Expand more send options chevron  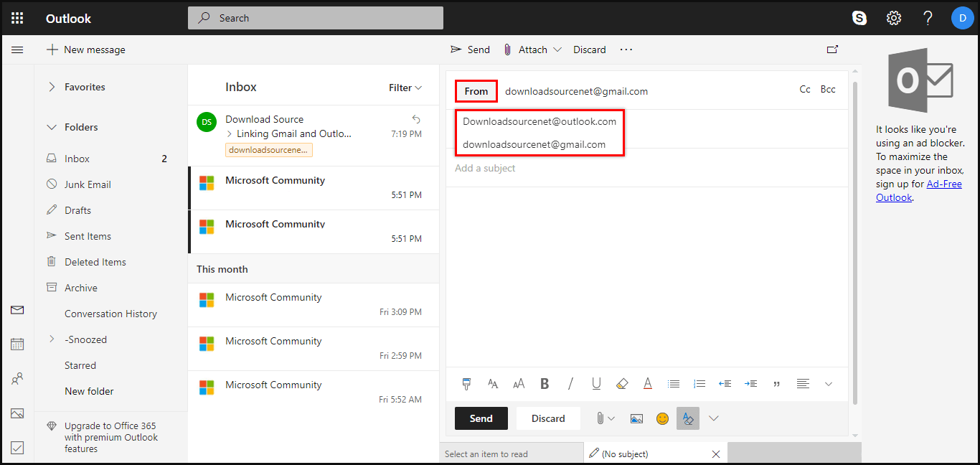[x=713, y=418]
